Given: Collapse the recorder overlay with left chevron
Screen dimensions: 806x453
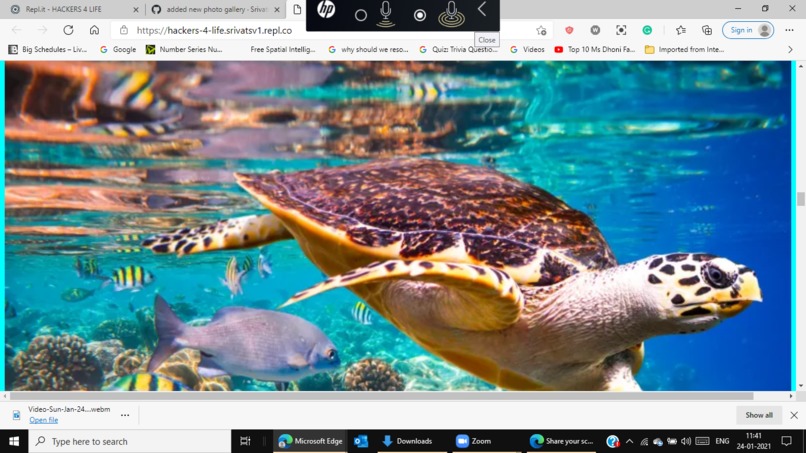Looking at the screenshot, I should [x=482, y=9].
